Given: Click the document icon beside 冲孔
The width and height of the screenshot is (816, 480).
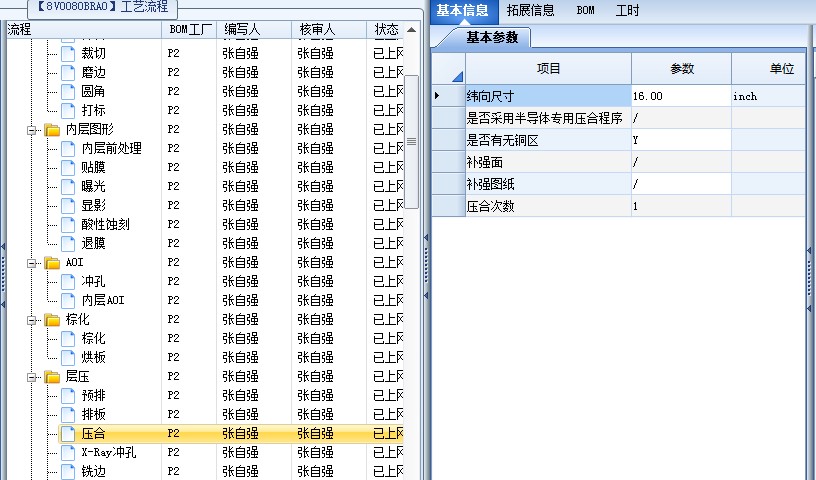Looking at the screenshot, I should point(68,282).
